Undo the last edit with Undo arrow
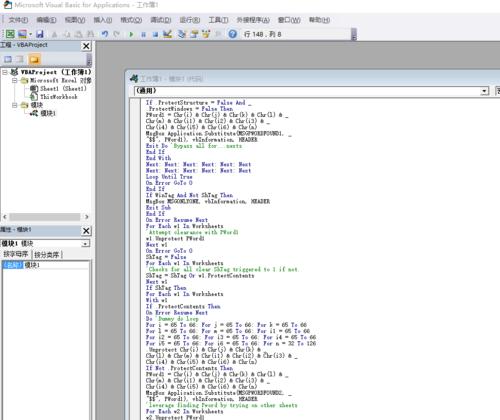 (105, 34)
